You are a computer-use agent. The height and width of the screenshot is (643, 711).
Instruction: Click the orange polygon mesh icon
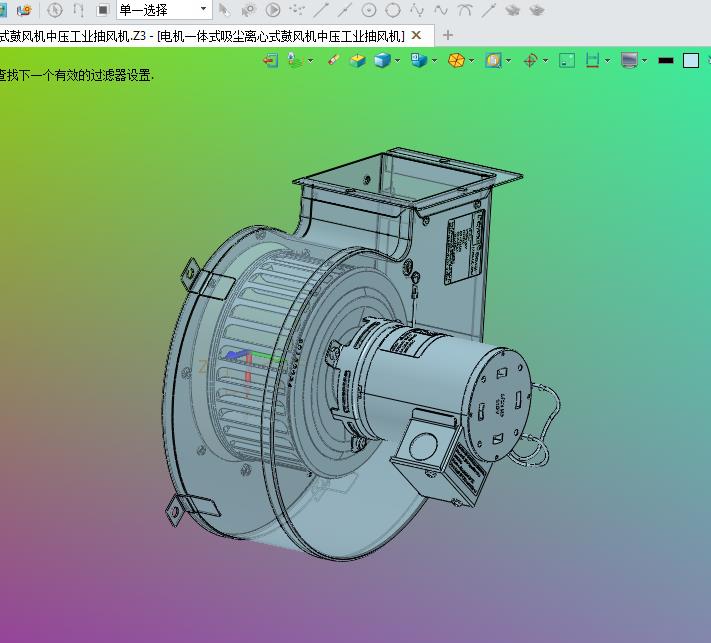coord(456,60)
